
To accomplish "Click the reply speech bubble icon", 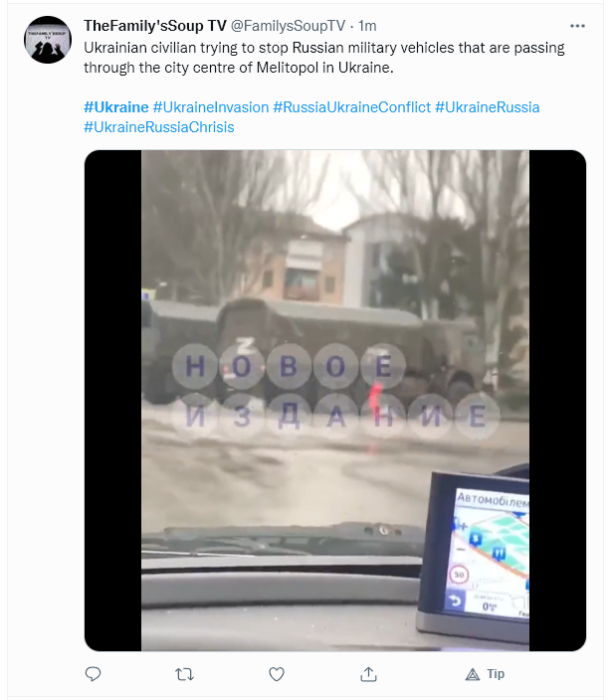I will [x=93, y=674].
